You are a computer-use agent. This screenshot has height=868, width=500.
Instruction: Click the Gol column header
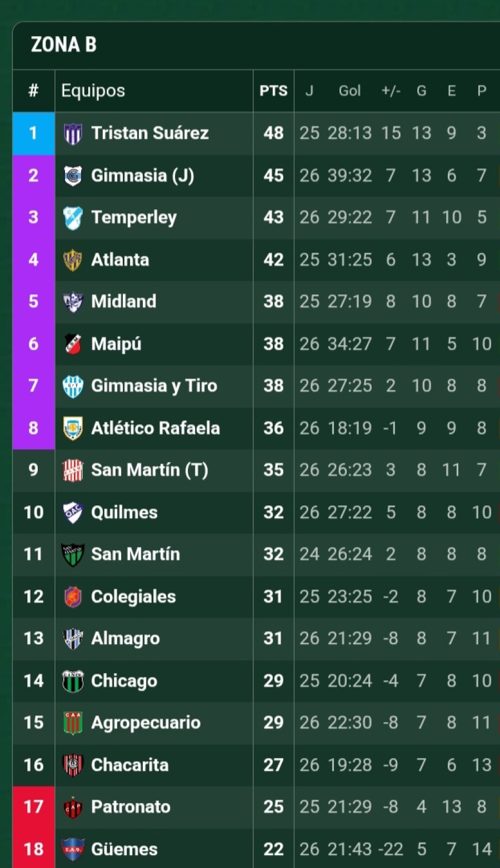click(349, 91)
